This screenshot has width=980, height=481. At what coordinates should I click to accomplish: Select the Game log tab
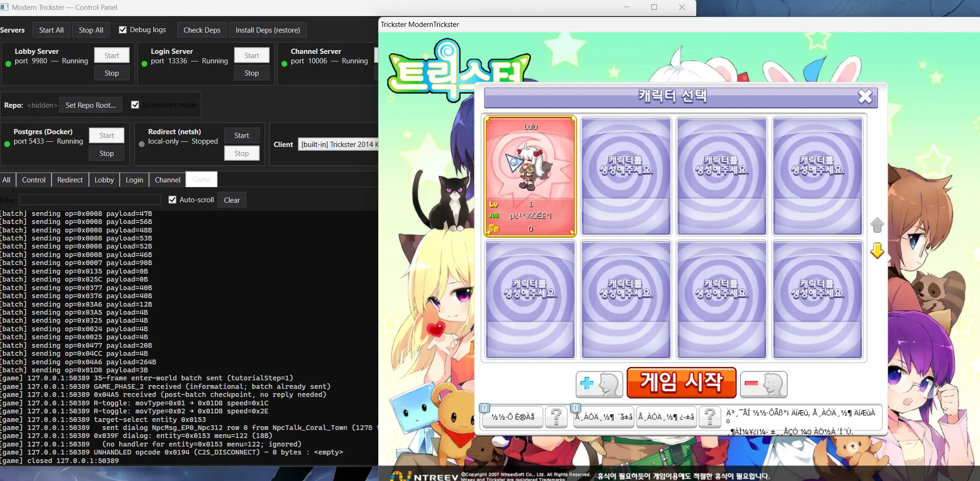(201, 180)
